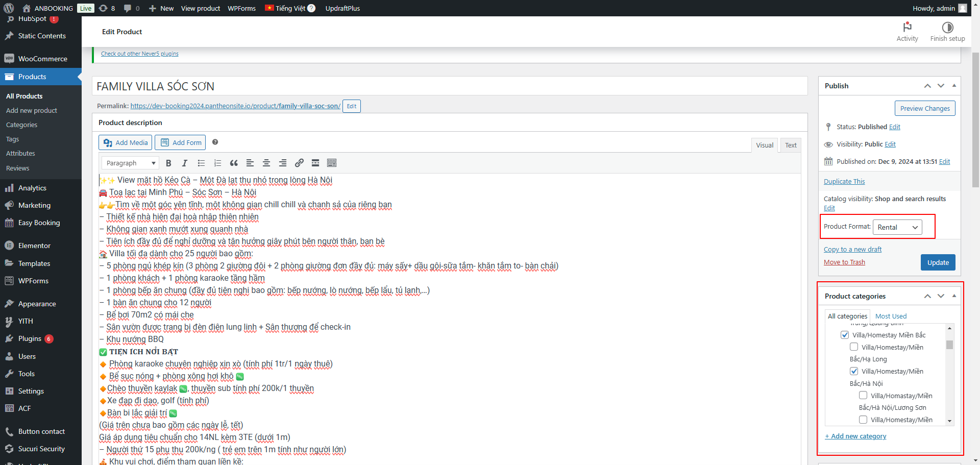Open WPForms in the admin bar

(241, 8)
